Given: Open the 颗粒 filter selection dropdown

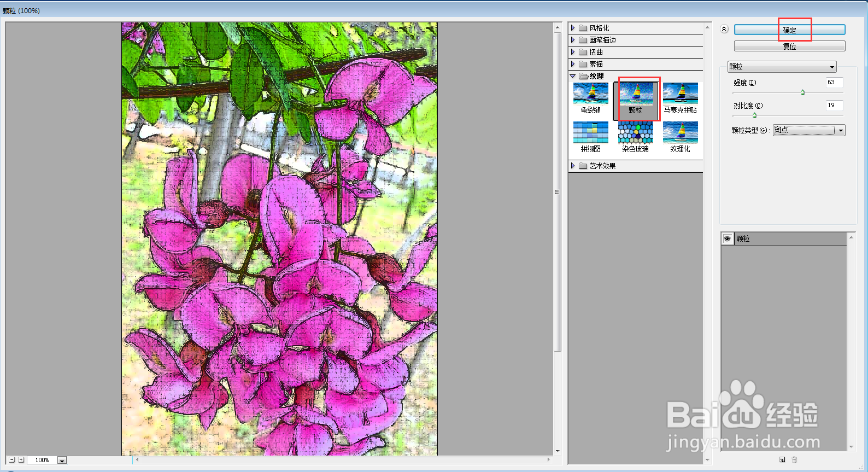Looking at the screenshot, I should pos(782,67).
